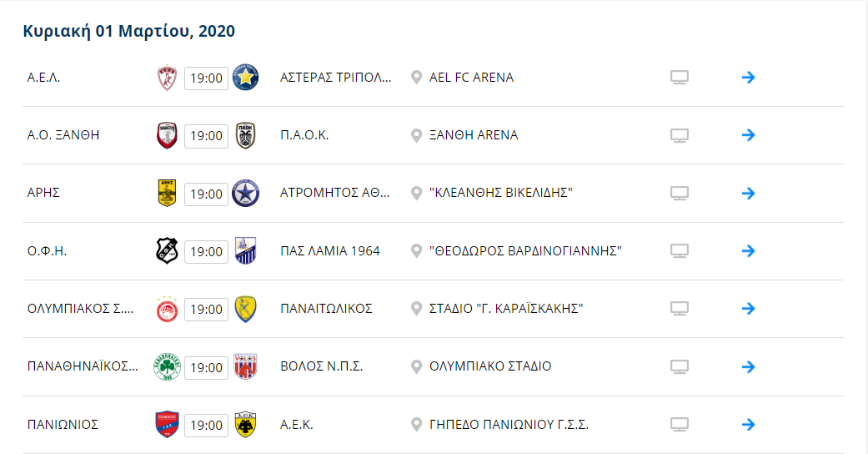Click the A.E.K. yellow eagle crest

[245, 425]
